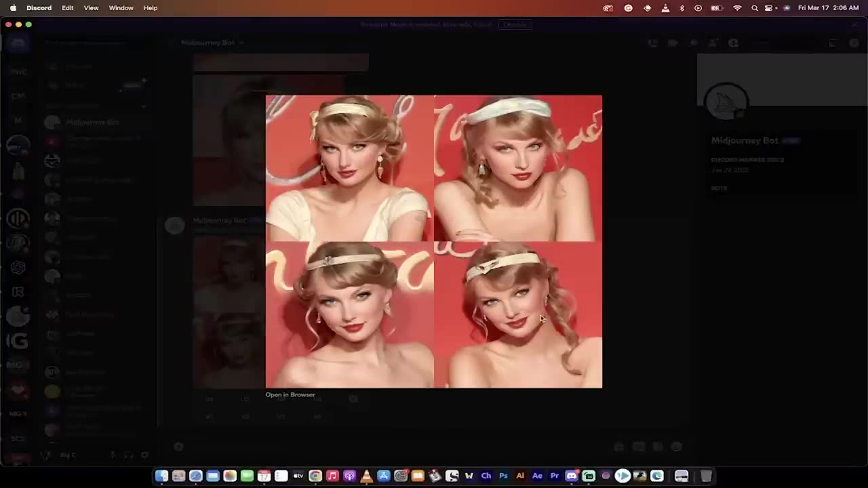Click the Siri menu bar icon
This screenshot has height=488, width=868.
pyautogui.click(x=787, y=8)
